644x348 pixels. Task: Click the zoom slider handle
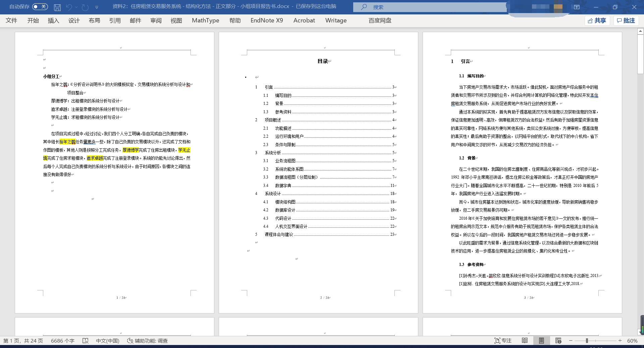[x=587, y=341]
